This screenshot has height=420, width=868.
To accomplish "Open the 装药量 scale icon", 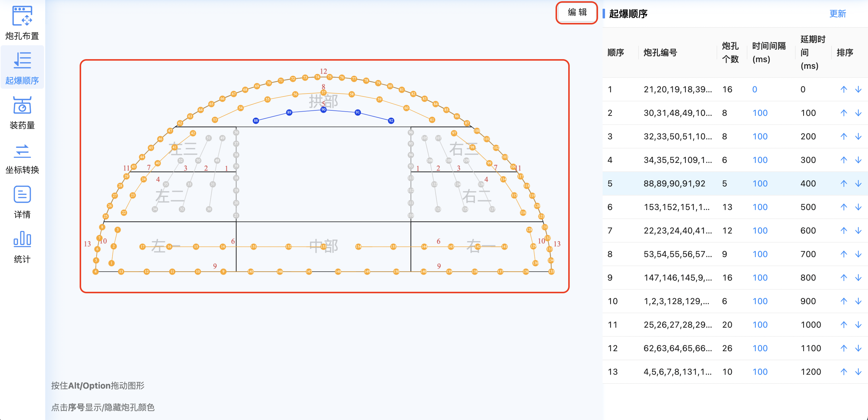I will (22, 106).
